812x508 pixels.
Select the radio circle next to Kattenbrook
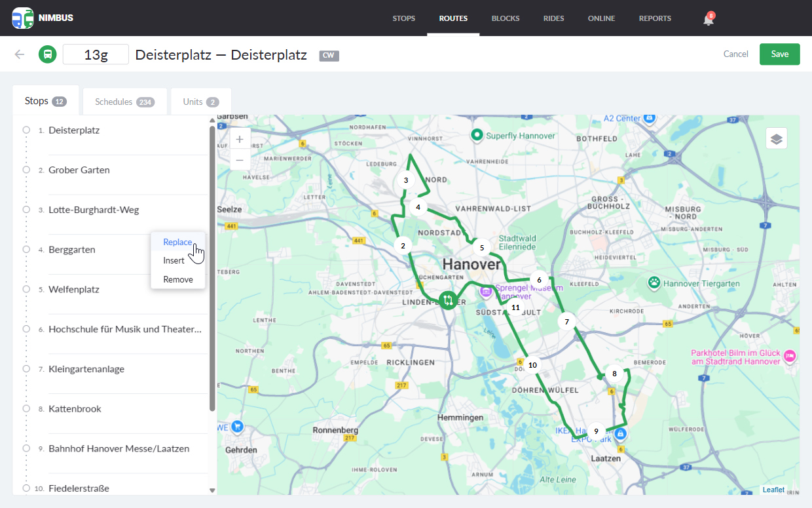(26, 408)
